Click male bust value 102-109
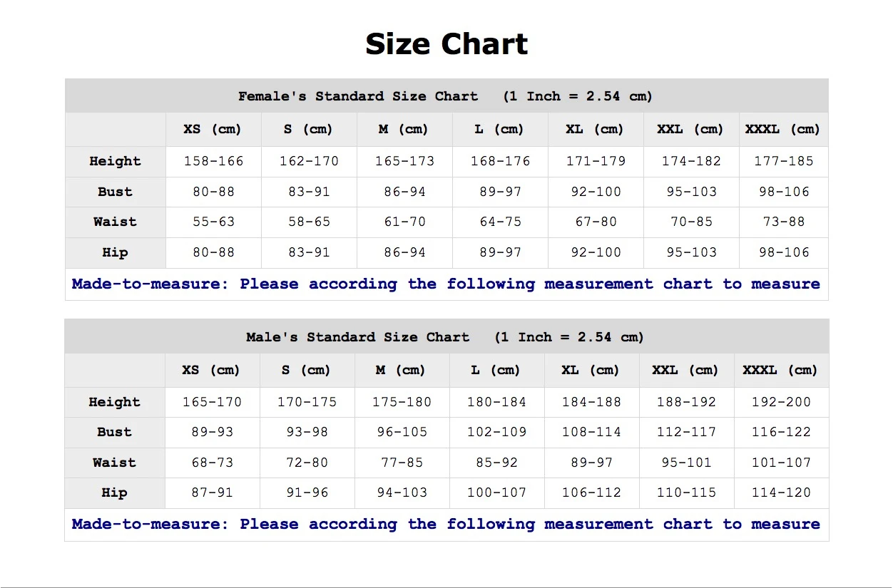This screenshot has height=588, width=893. tap(496, 432)
